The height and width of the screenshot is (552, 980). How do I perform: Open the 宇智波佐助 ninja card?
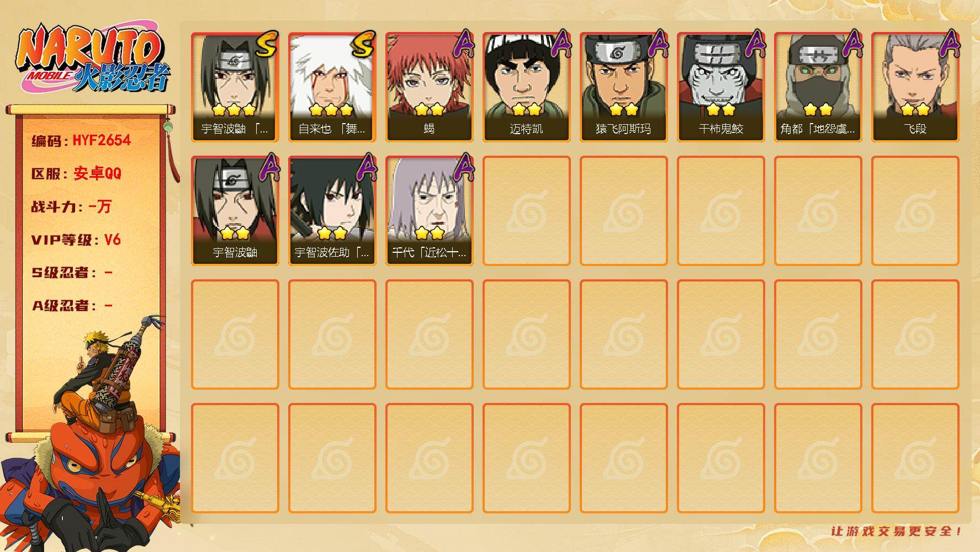[332, 211]
